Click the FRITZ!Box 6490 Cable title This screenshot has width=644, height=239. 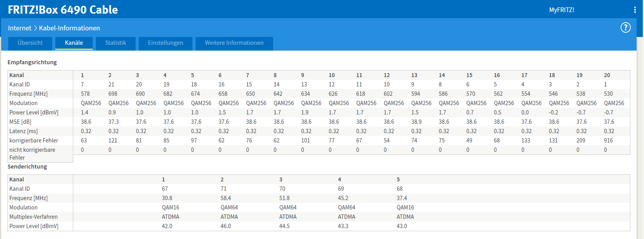(x=63, y=10)
